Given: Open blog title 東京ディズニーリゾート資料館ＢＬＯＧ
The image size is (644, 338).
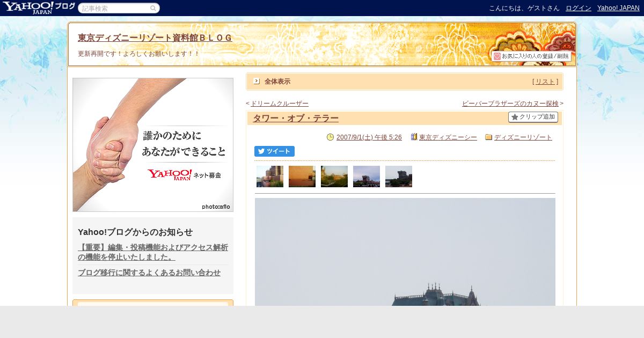Looking at the screenshot, I should (155, 38).
